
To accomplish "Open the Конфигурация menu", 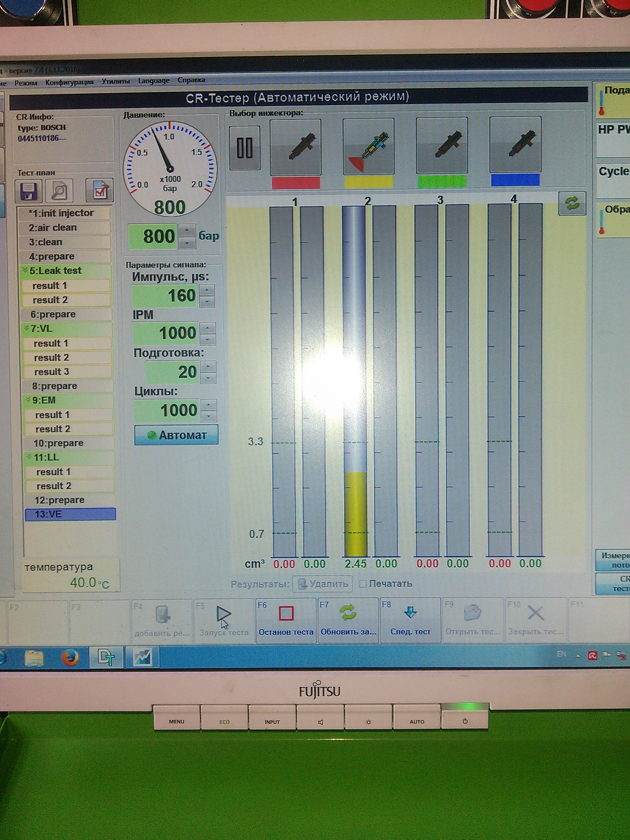I will tap(69, 82).
